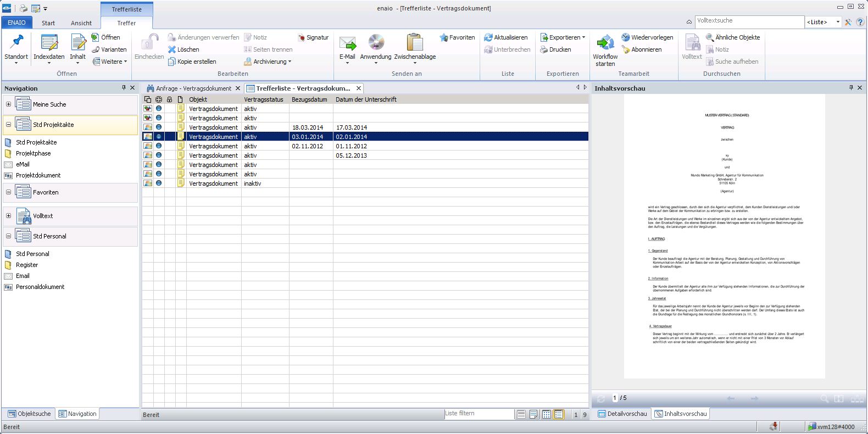Expand the Volltext group
Screen dimensions: 868x434
[8, 216]
